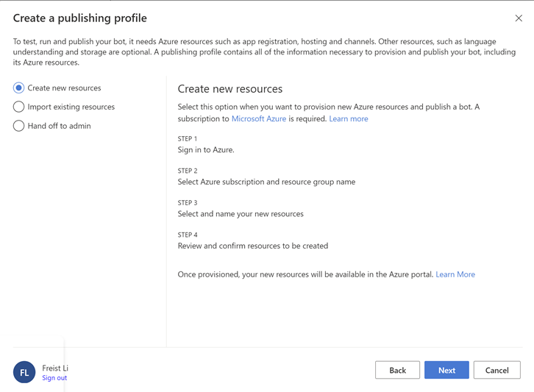Choose the Import existing resources radio option
This screenshot has width=534, height=392.
[x=19, y=107]
